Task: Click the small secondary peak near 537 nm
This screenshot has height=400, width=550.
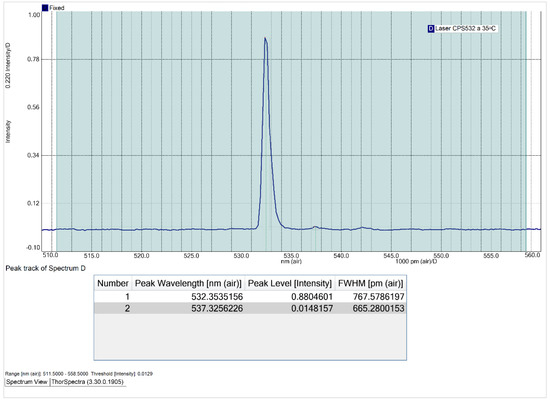Action: pos(315,227)
